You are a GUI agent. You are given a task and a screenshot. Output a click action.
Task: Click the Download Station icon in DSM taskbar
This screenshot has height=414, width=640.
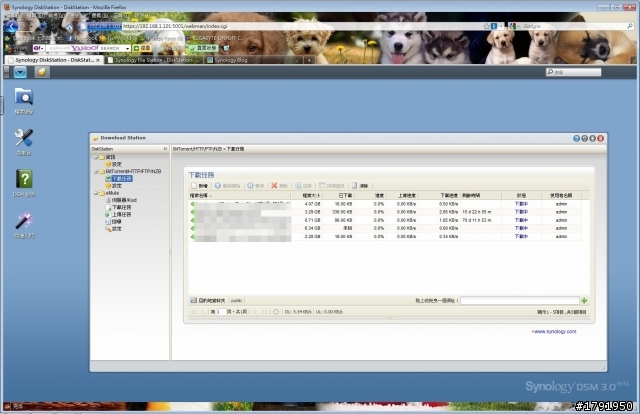click(42, 72)
